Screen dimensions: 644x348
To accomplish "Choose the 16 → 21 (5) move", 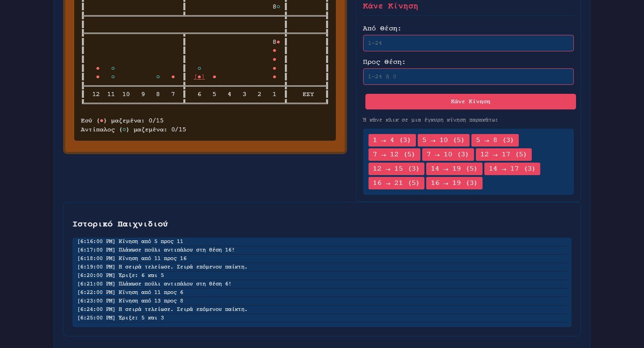I will pyautogui.click(x=396, y=183).
